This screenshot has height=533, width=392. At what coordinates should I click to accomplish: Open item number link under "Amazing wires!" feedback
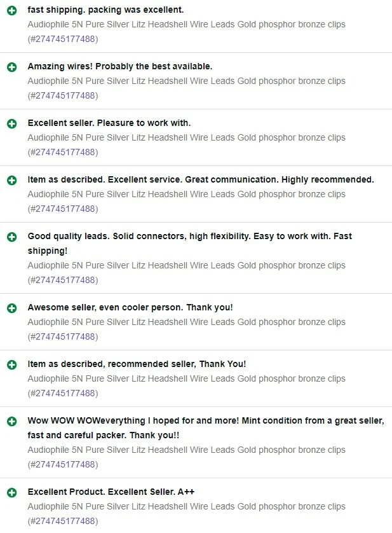(x=63, y=96)
